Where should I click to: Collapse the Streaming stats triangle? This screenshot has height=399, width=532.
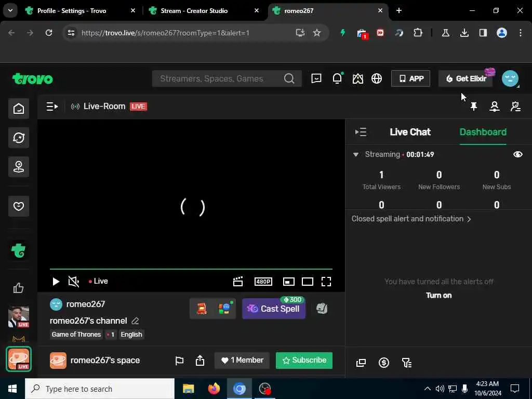355,155
